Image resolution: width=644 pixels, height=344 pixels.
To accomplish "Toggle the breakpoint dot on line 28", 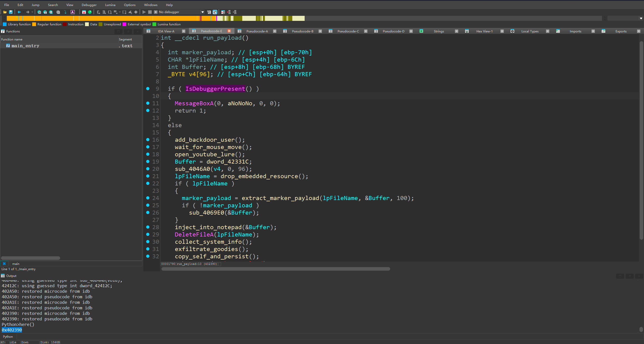I will point(148,227).
